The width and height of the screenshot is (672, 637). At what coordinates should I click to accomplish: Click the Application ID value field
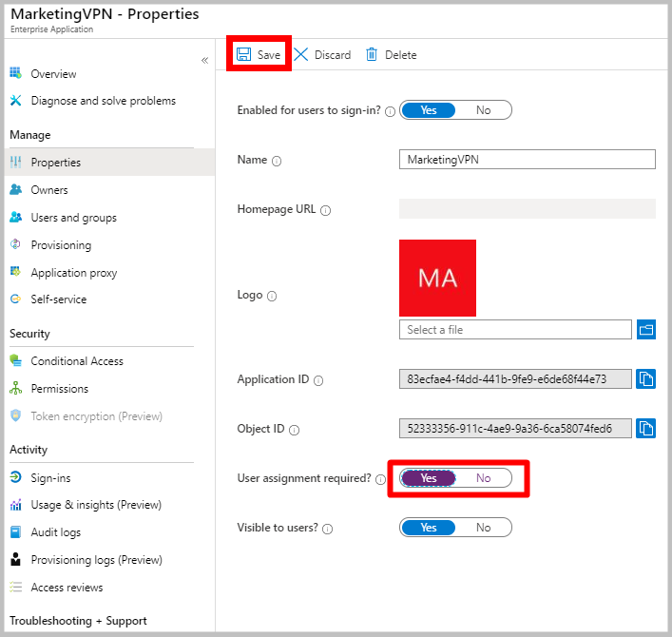(x=515, y=379)
